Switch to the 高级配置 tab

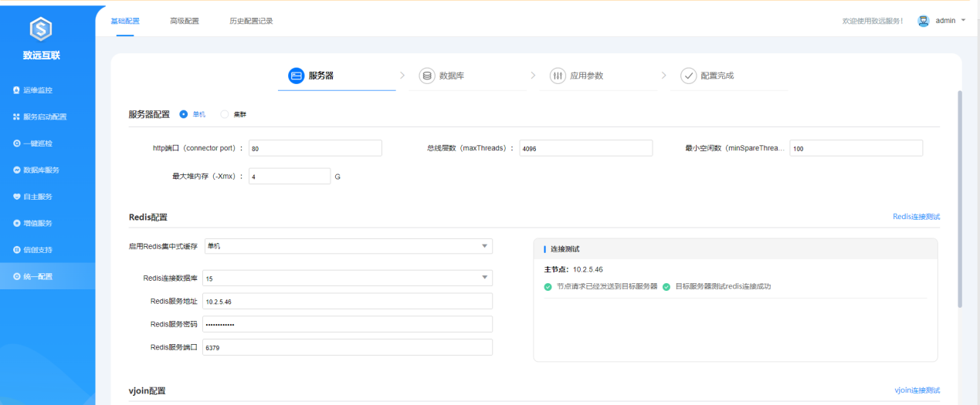(184, 21)
